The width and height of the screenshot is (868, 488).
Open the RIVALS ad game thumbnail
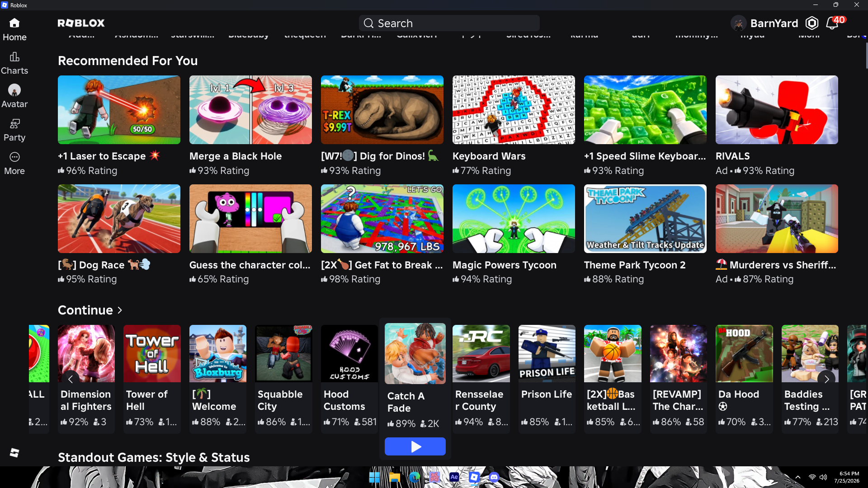coord(777,110)
